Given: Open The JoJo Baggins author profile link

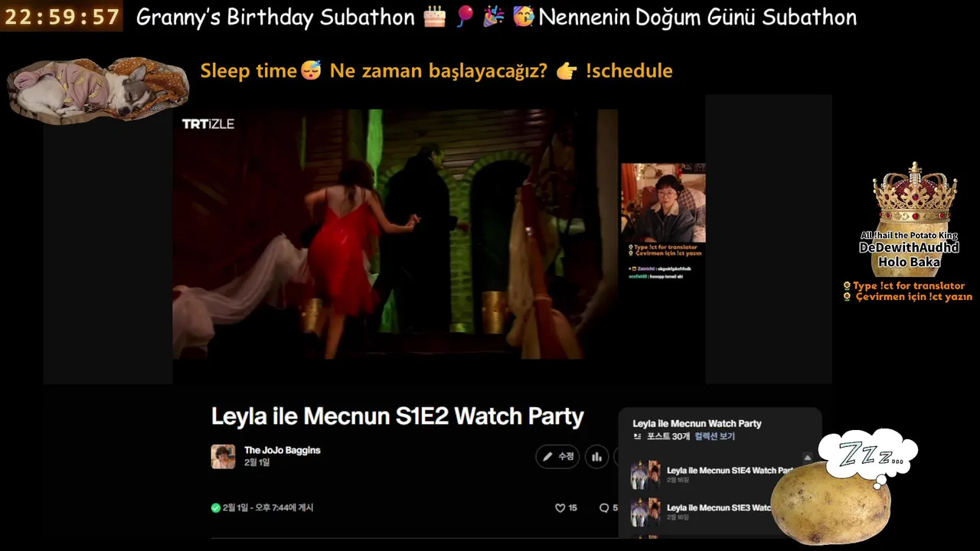Looking at the screenshot, I should (283, 450).
